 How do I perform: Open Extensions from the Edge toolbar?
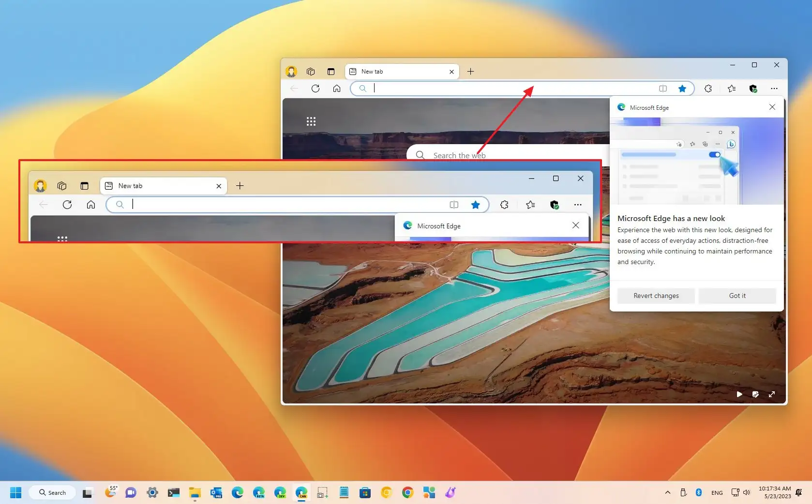(x=504, y=205)
